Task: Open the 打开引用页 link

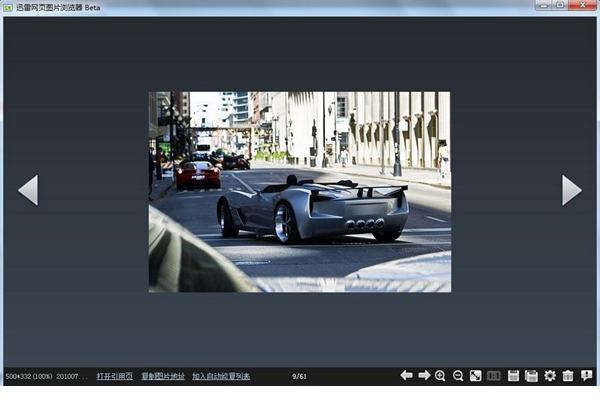Action: click(115, 376)
